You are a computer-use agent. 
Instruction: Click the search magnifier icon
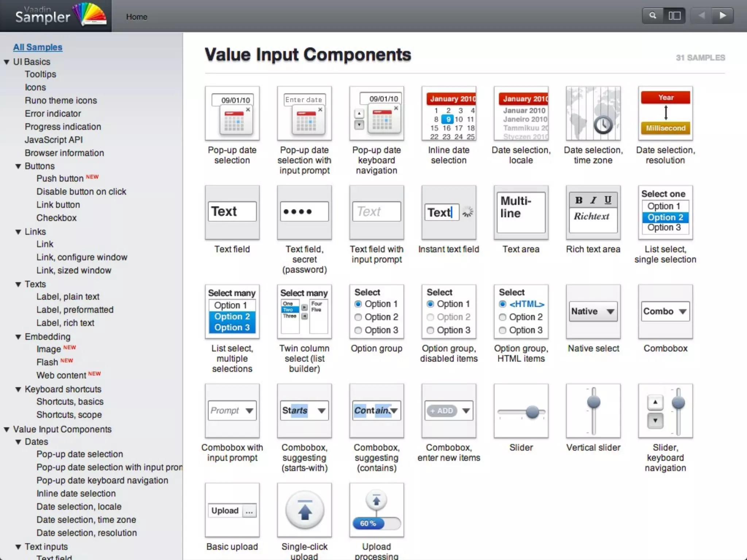coord(653,16)
